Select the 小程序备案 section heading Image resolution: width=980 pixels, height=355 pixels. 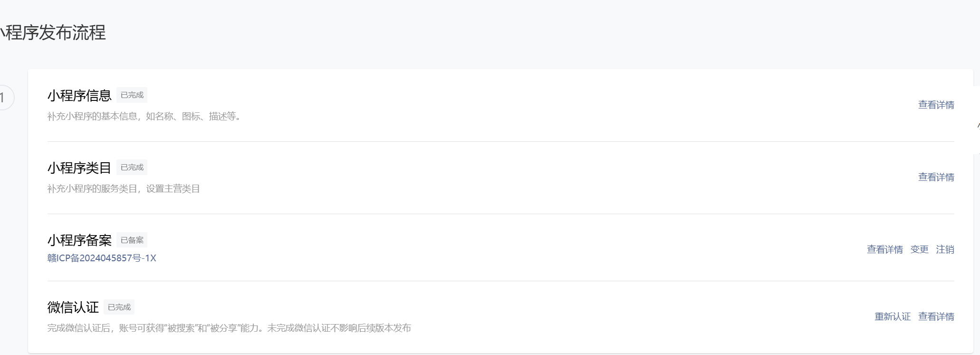point(79,240)
